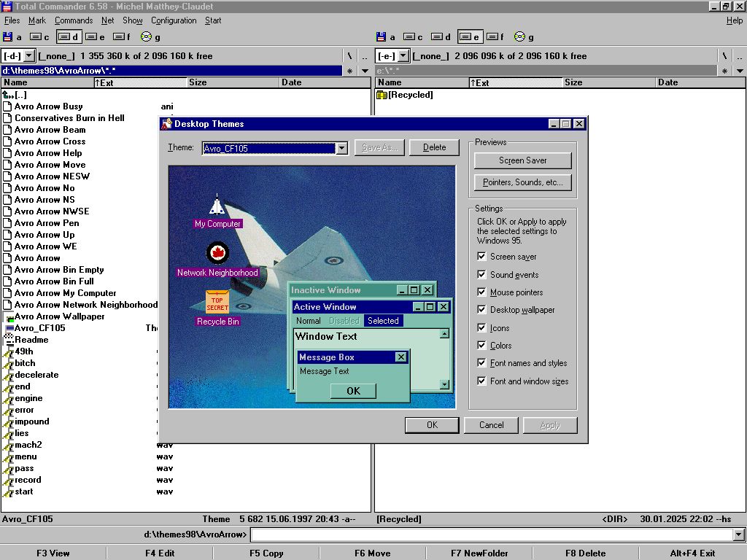
Task: Select drive c icon in left drive bar
Action: (36, 37)
